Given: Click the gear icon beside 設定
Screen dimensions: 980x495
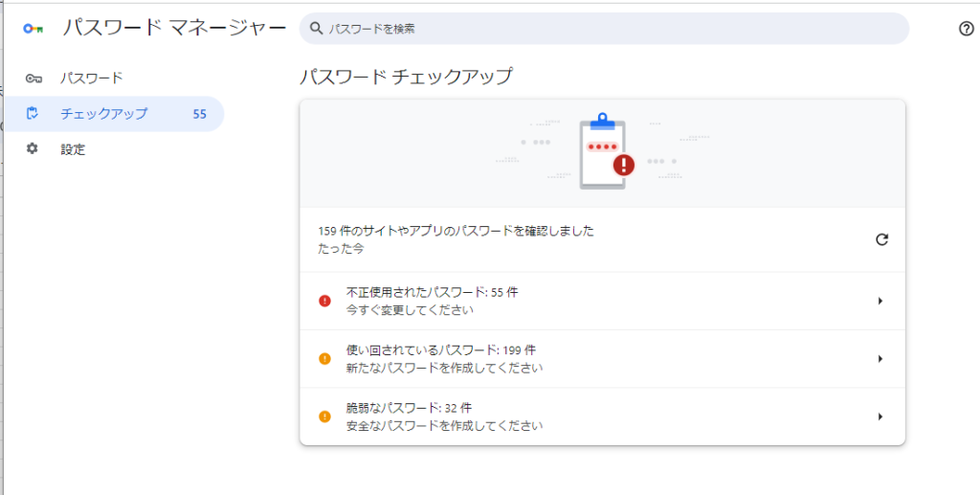Looking at the screenshot, I should point(33,149).
